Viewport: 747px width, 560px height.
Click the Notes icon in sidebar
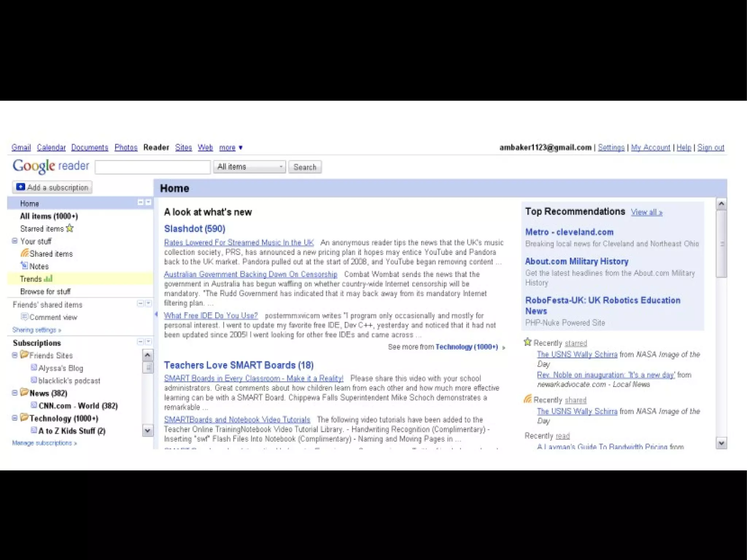[24, 265]
